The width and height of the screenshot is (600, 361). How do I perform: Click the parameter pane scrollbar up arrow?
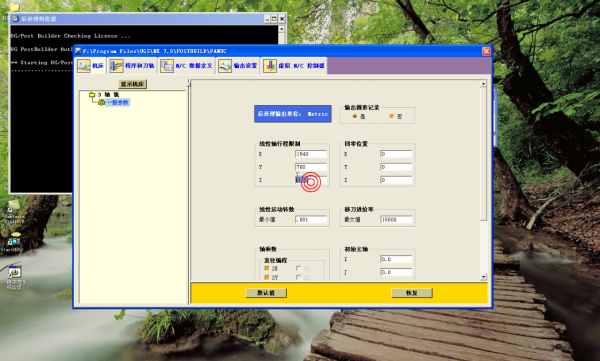click(483, 83)
